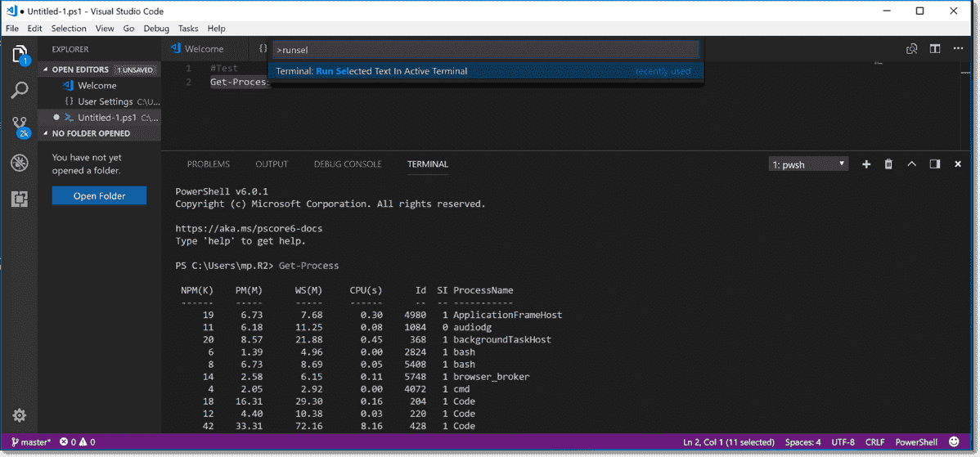Select Run Selected Text In Active Terminal command
This screenshot has height=457, width=980.
[x=486, y=71]
